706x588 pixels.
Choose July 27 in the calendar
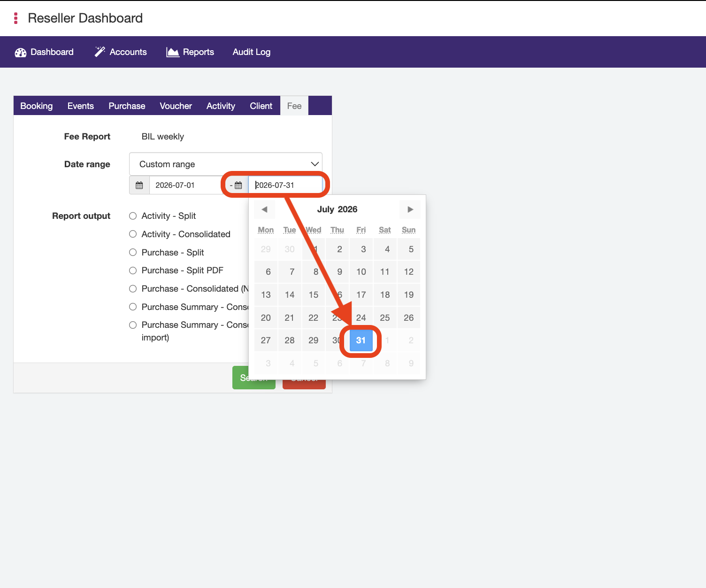pyautogui.click(x=266, y=340)
